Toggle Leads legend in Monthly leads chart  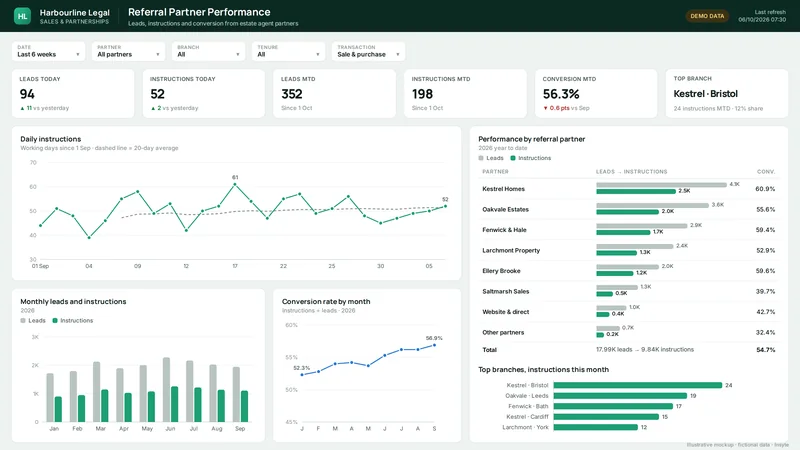pyautogui.click(x=33, y=320)
